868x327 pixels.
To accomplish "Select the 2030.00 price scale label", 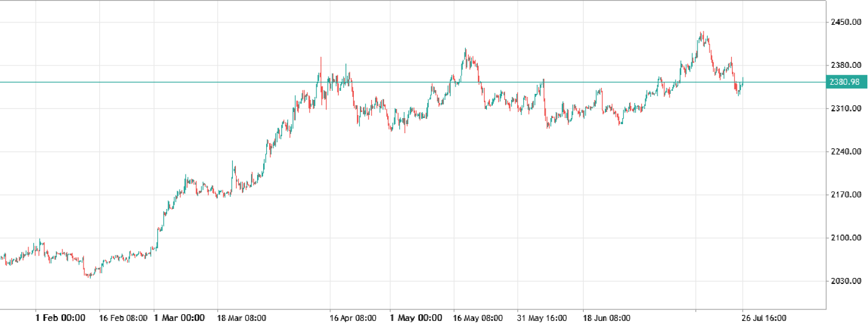I will [846, 281].
